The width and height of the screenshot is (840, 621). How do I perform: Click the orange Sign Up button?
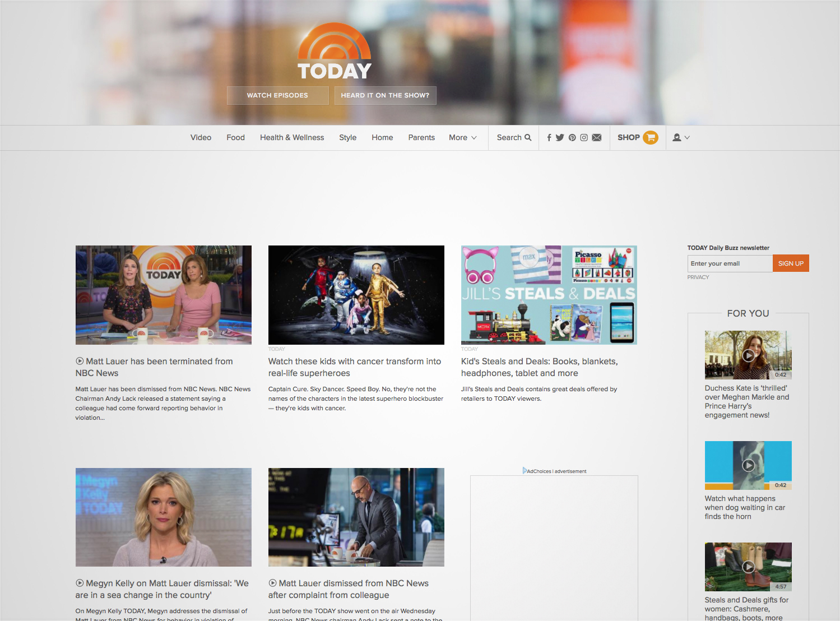coord(791,263)
